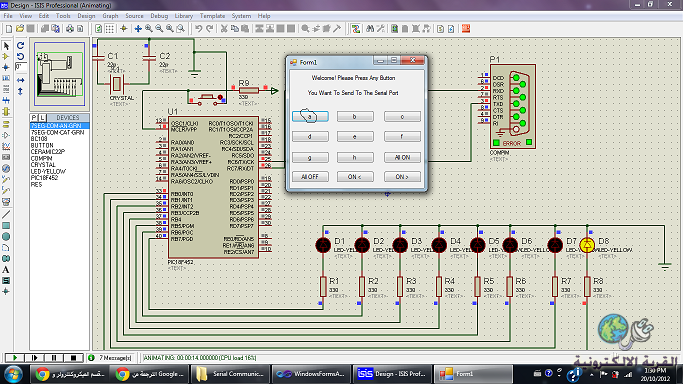Screen dimensions: 683x384
Task: Switch to WindowsFormsA... Visual Studio taskbar item
Action: (311, 374)
